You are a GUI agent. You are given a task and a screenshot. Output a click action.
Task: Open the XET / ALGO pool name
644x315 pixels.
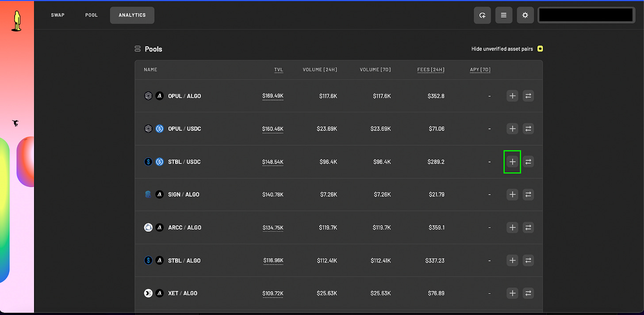183,293
